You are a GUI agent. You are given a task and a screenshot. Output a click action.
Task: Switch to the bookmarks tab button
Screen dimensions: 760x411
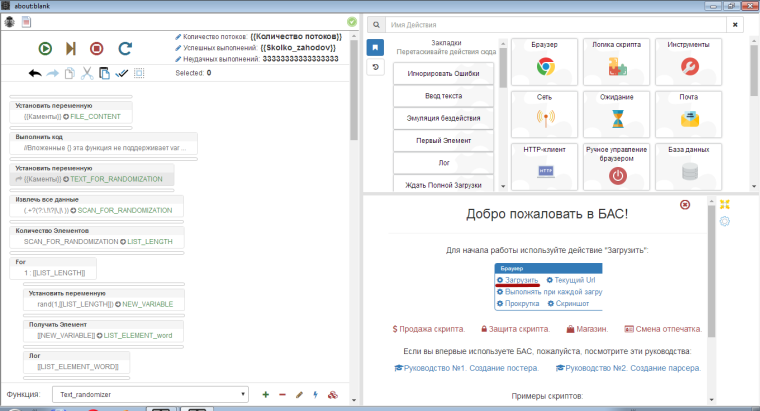[374, 47]
